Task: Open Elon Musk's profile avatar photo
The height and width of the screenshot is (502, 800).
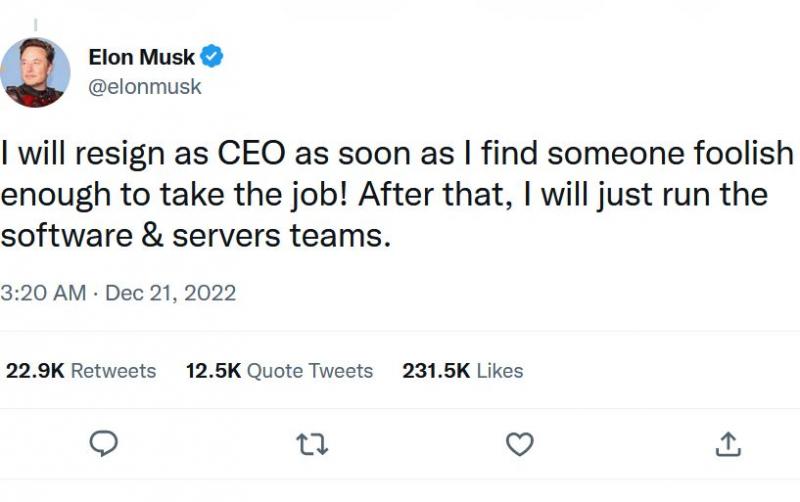Action: (35, 72)
